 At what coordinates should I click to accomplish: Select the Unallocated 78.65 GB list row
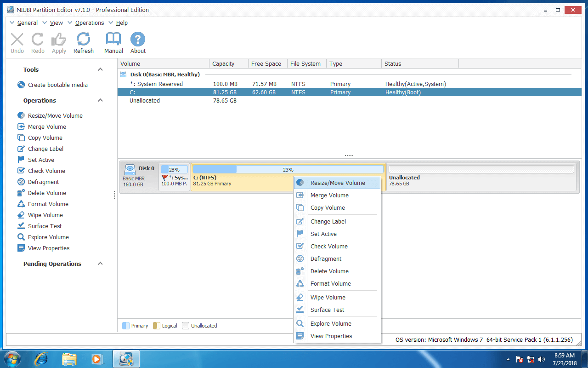[350, 100]
